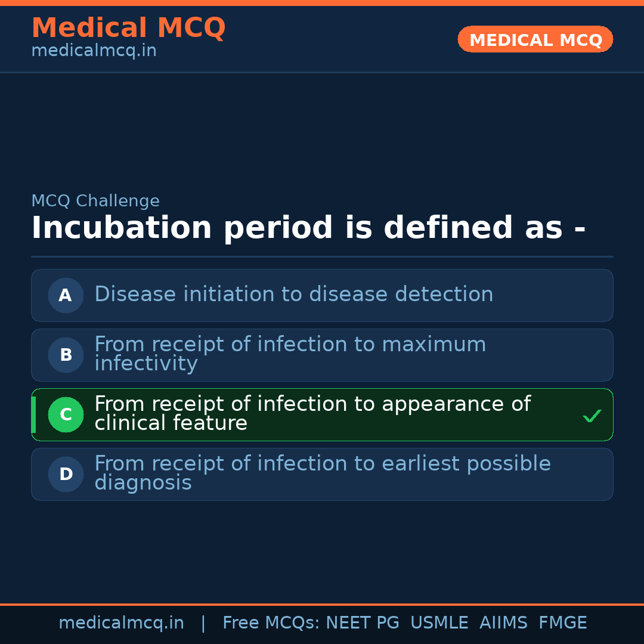Click the letter A circle badge
This screenshot has width=644, height=644.
pyautogui.click(x=66, y=295)
